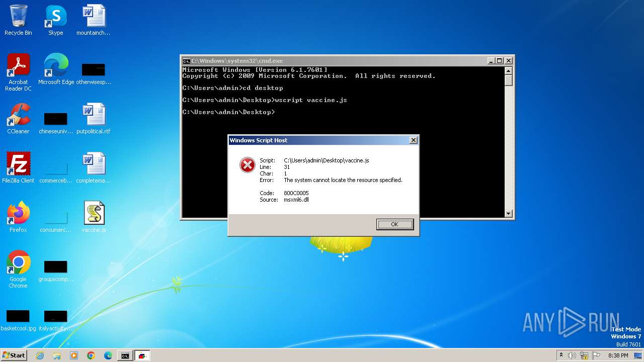The height and width of the screenshot is (362, 644).
Task: Click the cmd scrollbar up arrow
Action: (509, 70)
